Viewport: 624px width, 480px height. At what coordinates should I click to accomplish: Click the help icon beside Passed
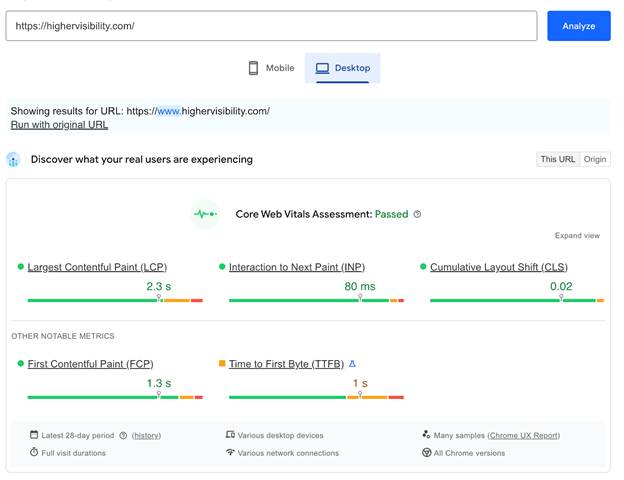(x=417, y=214)
